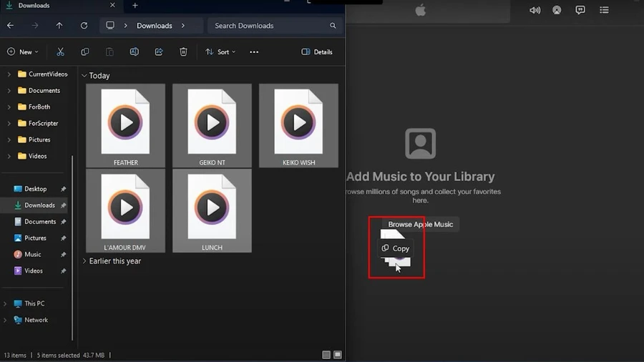Collapse the Today group
The height and width of the screenshot is (362, 644).
pos(84,76)
